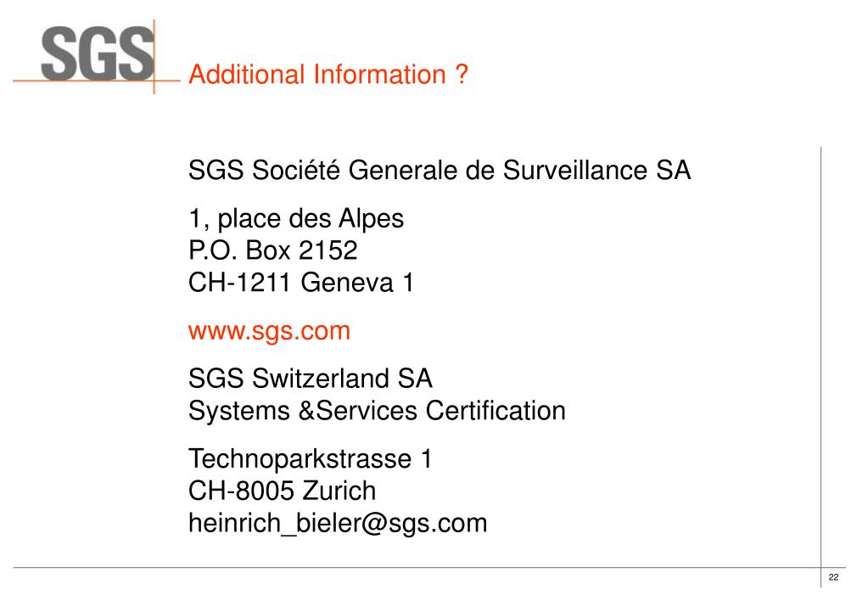
Task: Click the word Certification
Action: (496, 411)
